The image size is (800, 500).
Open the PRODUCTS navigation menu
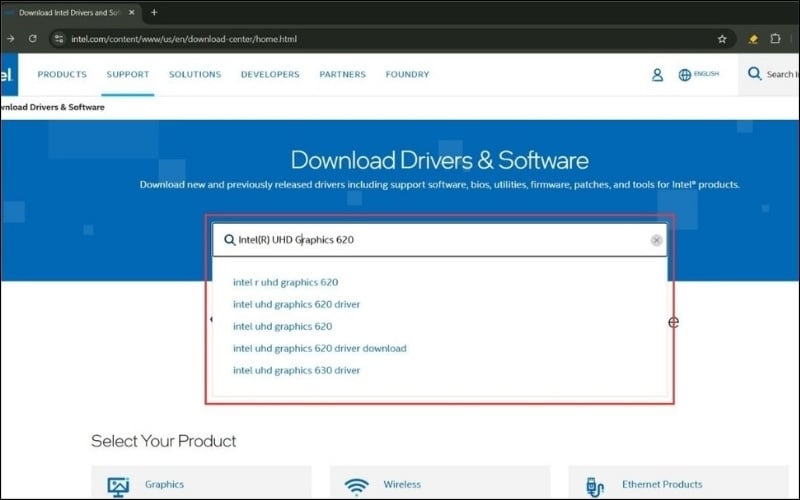tap(62, 74)
